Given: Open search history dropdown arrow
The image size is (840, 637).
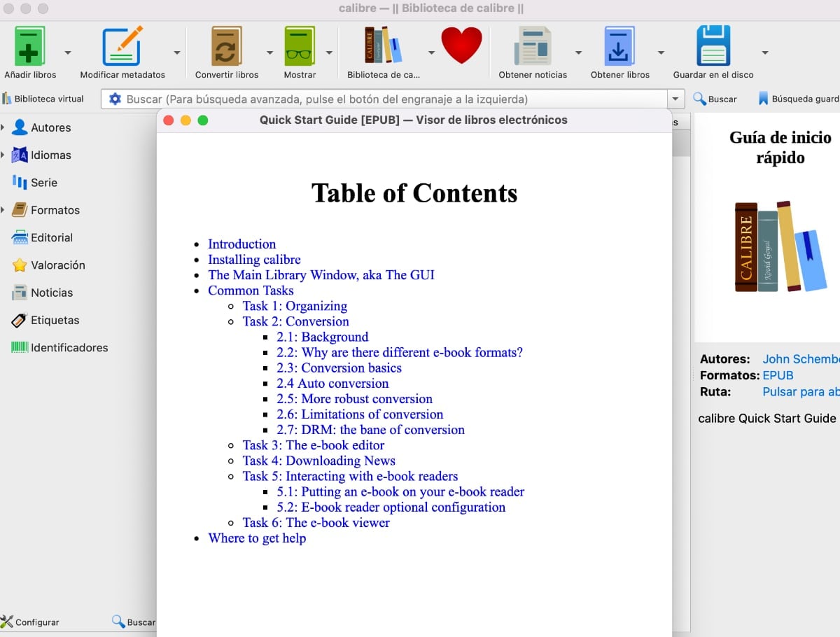Looking at the screenshot, I should click(x=675, y=99).
